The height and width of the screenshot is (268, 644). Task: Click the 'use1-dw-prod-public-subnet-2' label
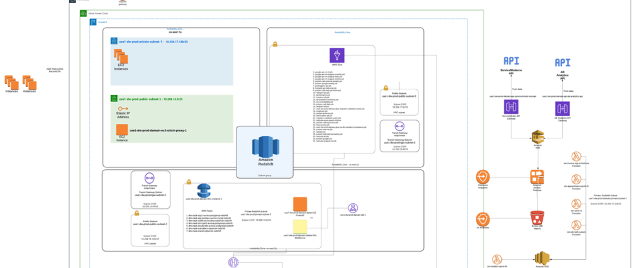[150, 225]
